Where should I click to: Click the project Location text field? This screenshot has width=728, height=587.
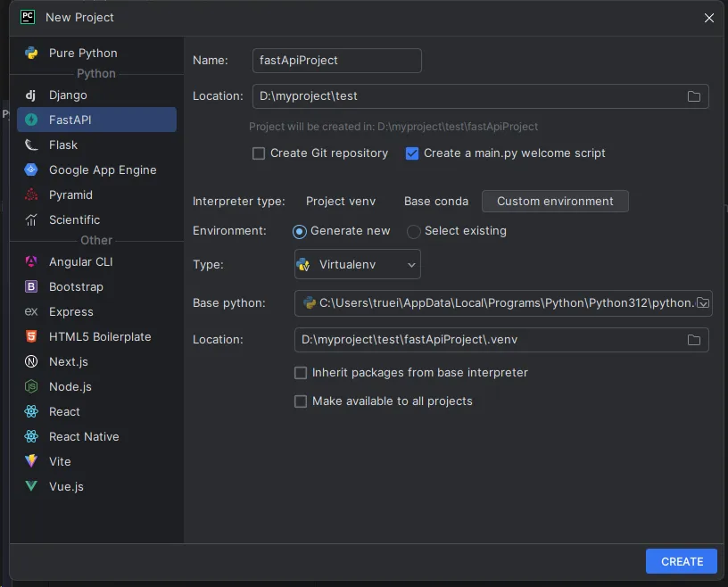point(480,96)
